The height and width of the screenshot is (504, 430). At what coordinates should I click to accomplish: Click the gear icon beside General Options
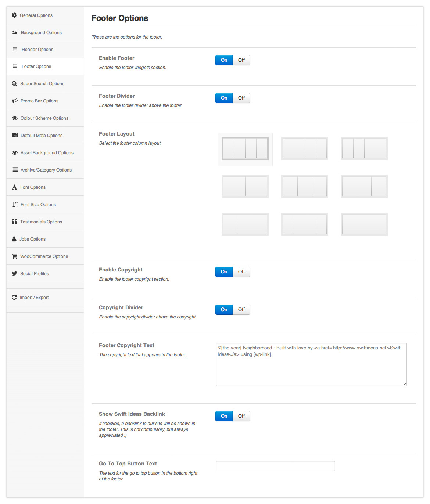coord(14,15)
